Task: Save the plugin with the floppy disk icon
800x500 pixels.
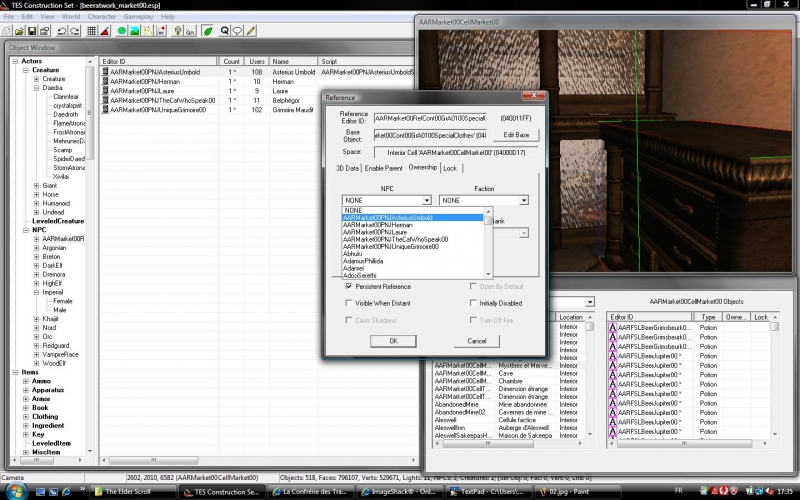Action: pos(32,31)
